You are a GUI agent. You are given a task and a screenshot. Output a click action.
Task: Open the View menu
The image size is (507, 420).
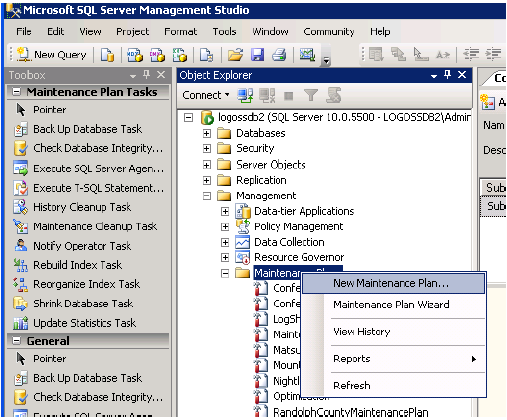click(x=90, y=32)
